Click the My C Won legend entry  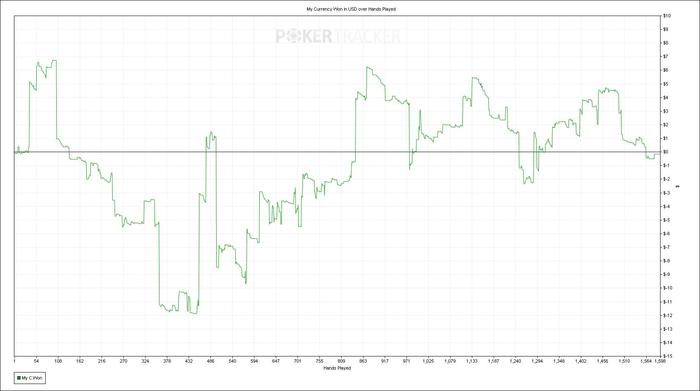point(29,378)
